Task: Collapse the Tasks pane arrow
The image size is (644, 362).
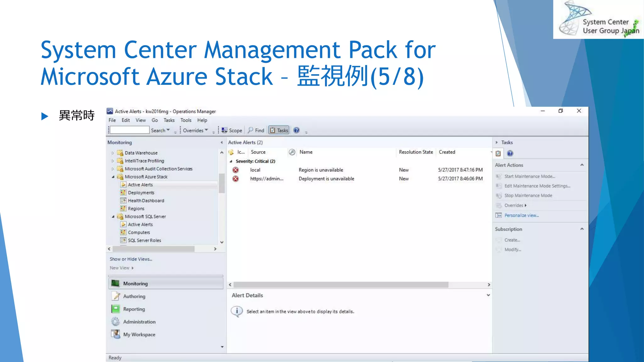Action: (x=497, y=142)
